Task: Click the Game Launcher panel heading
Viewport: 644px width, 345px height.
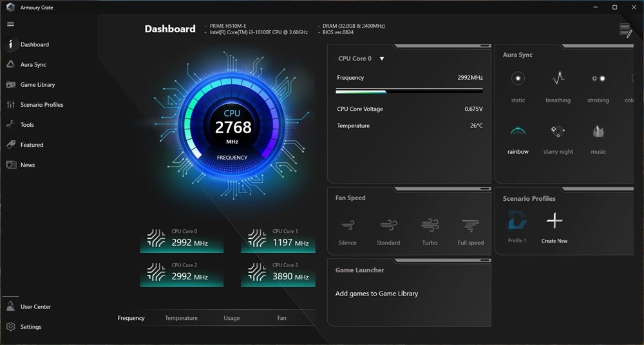Action: coord(360,270)
